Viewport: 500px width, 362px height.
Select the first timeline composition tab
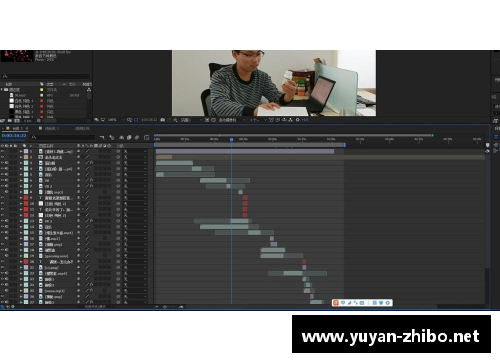[x=17, y=128]
